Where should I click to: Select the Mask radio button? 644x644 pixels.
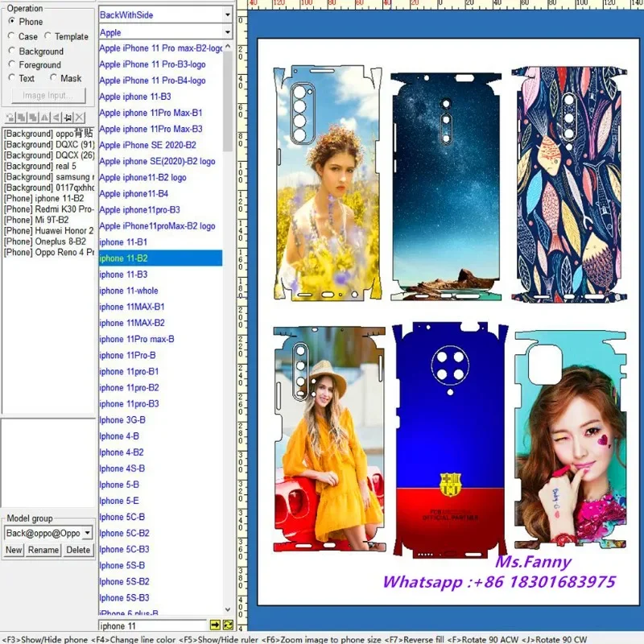[x=53, y=77]
